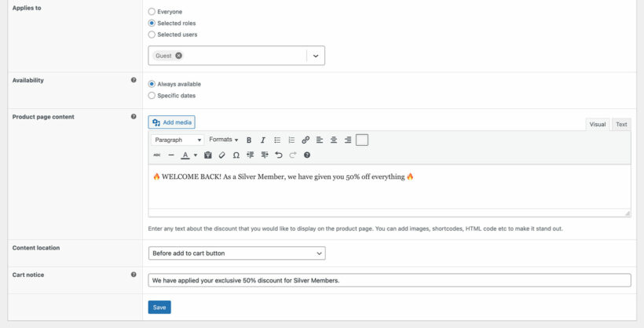Select the Everyone radio option

tap(152, 12)
